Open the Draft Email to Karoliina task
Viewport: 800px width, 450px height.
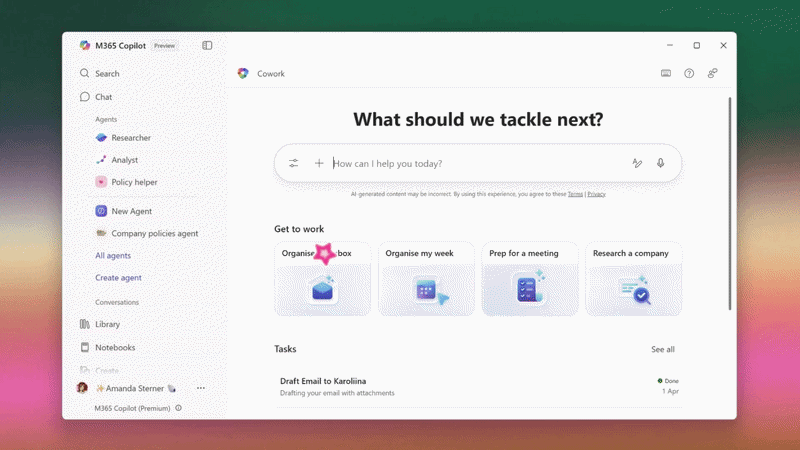click(x=479, y=387)
